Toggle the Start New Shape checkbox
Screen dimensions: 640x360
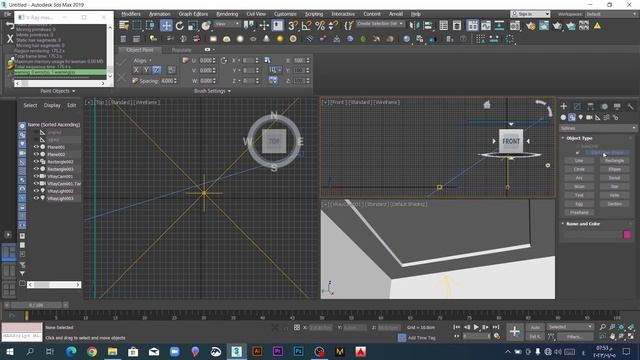[577, 153]
